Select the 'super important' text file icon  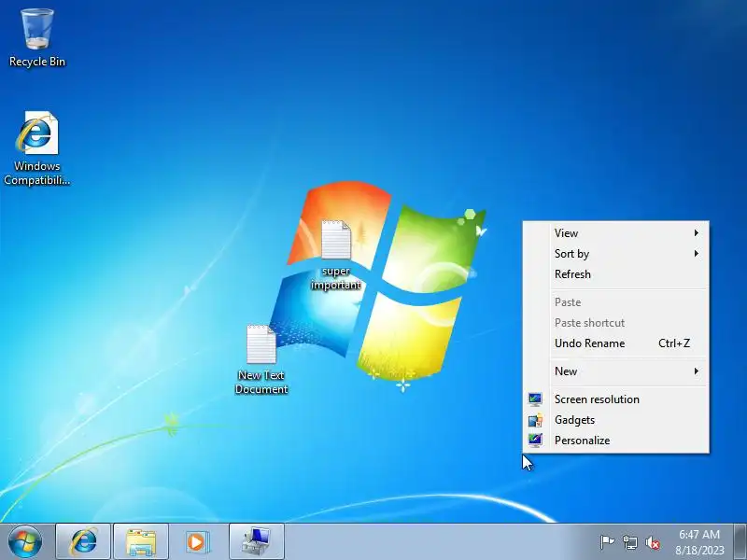point(336,240)
